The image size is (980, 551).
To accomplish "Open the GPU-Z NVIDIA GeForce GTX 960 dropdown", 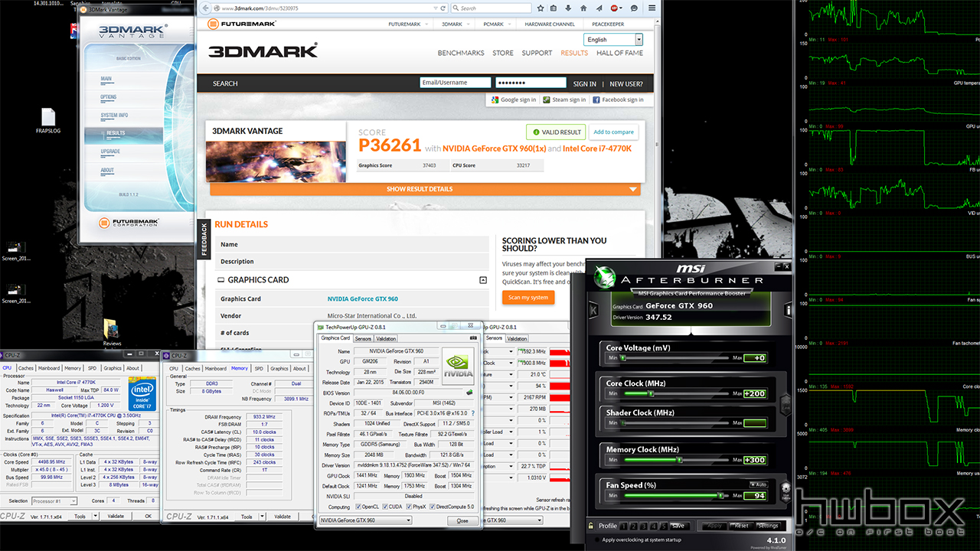I will point(365,520).
